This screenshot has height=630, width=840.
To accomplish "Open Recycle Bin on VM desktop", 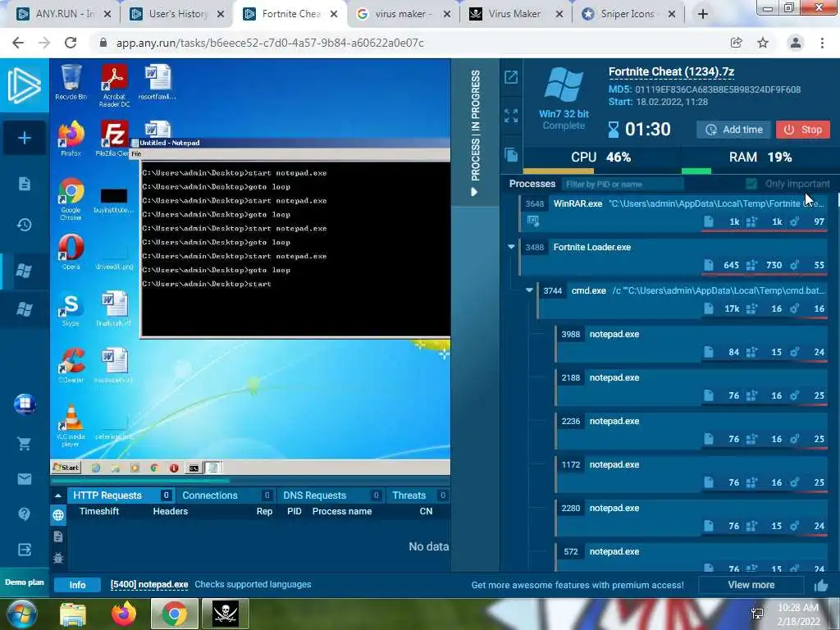I will click(x=71, y=82).
